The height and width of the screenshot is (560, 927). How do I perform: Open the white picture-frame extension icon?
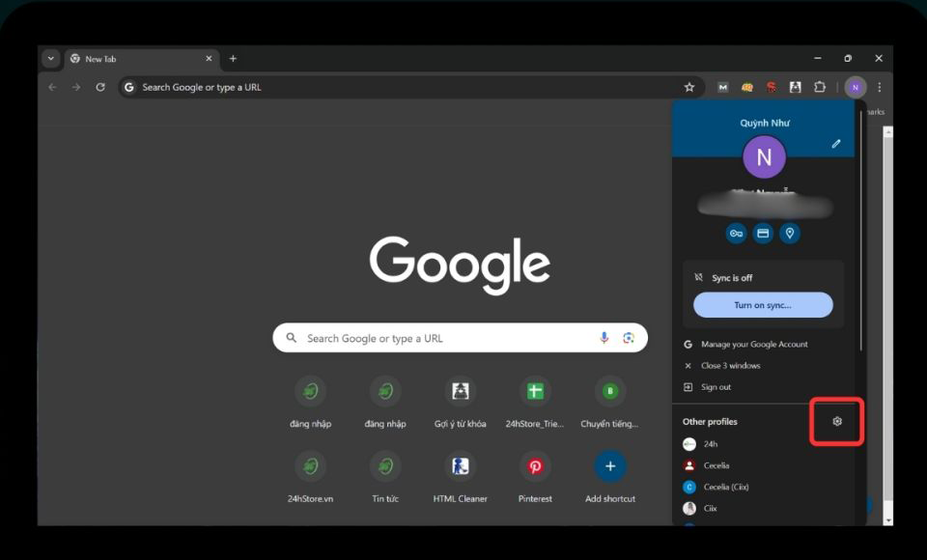795,87
